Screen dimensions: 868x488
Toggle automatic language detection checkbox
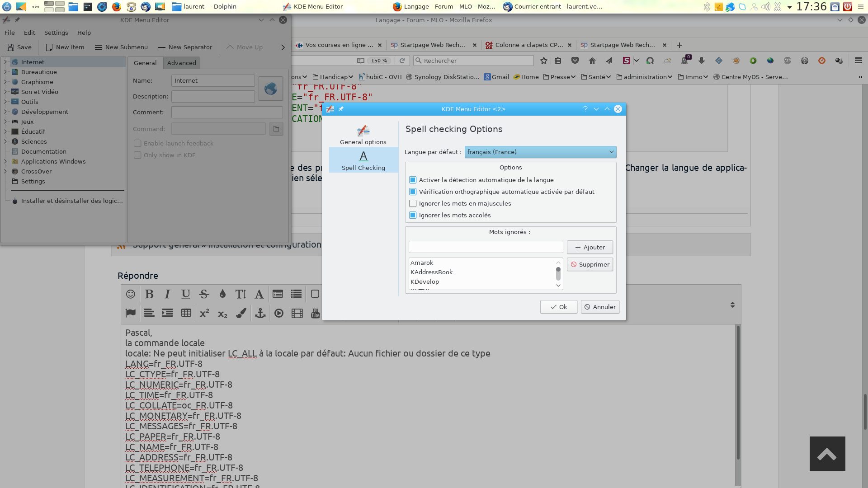pos(413,180)
